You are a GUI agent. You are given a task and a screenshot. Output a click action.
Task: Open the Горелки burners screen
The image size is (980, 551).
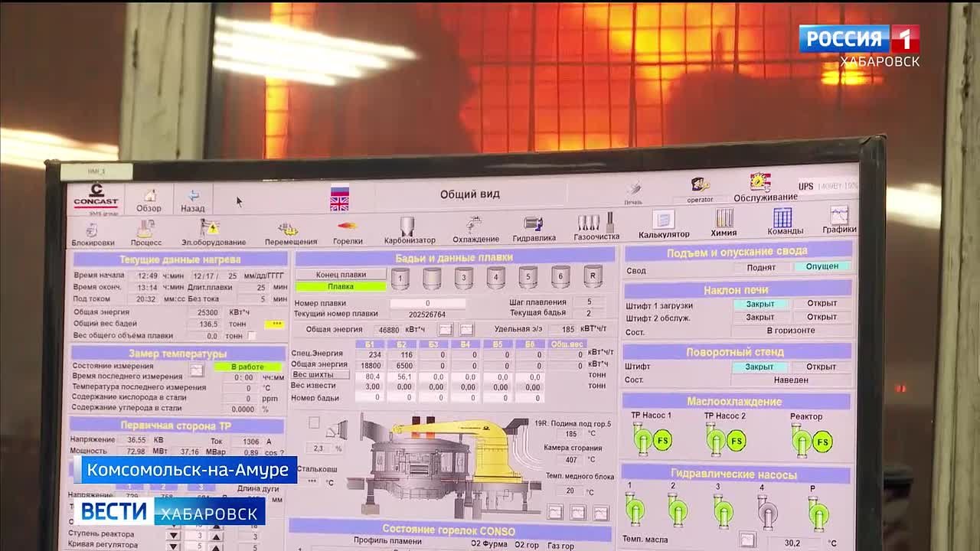click(347, 231)
